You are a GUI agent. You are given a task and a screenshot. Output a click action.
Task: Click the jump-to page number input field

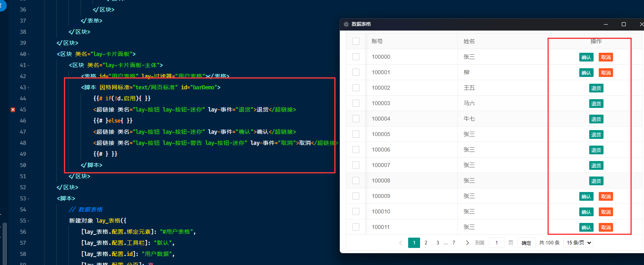(497, 243)
